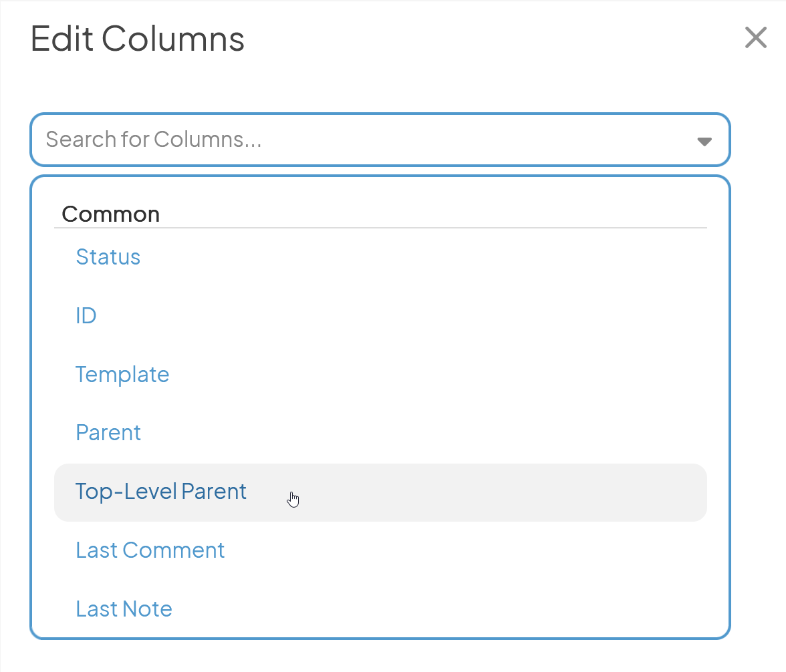Add Status to the displayed columns

click(380, 257)
